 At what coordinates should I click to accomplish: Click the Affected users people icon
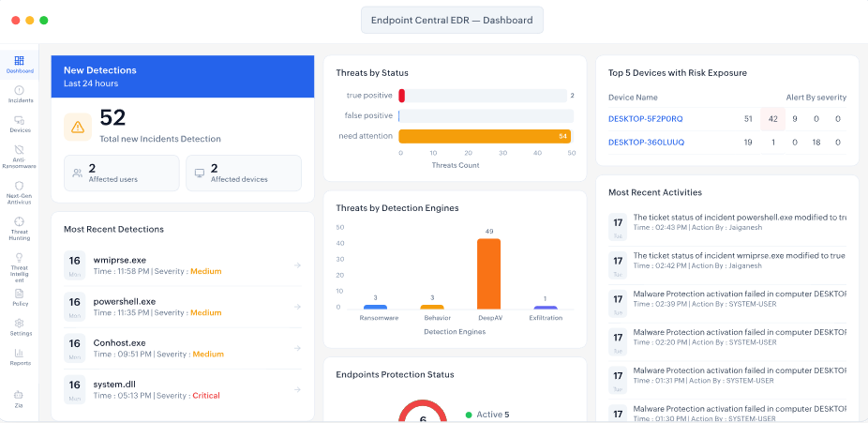pyautogui.click(x=77, y=173)
